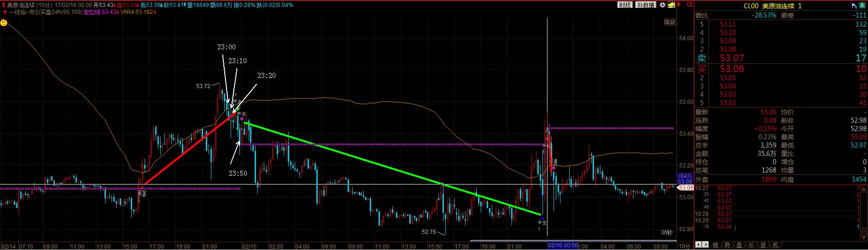Click the 总手 3,359 volume value
Viewport: 868px width, 250px height.
click(x=768, y=145)
